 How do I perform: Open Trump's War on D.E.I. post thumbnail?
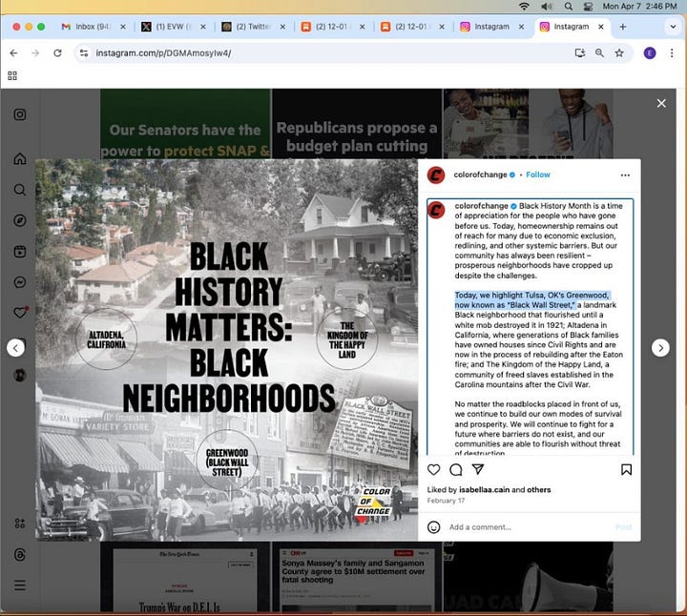click(185, 577)
